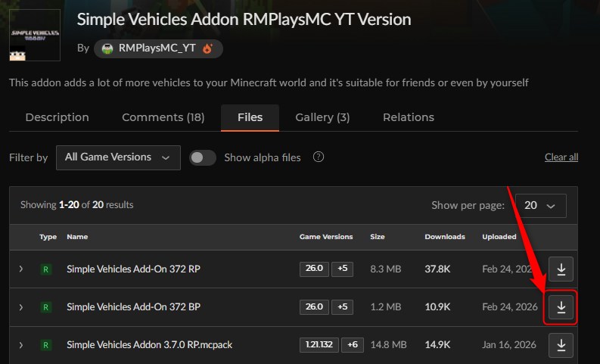The height and width of the screenshot is (364, 600).
Task: Click the Game Versions column header
Action: tap(326, 237)
